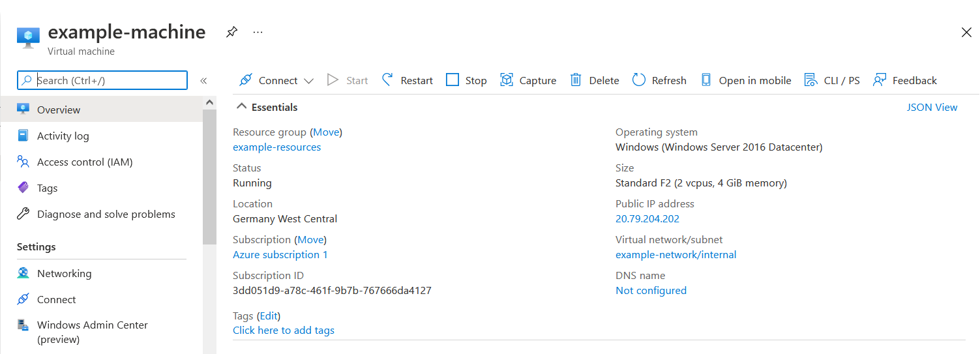
Task: Click the Networking globe icon
Action: click(23, 273)
